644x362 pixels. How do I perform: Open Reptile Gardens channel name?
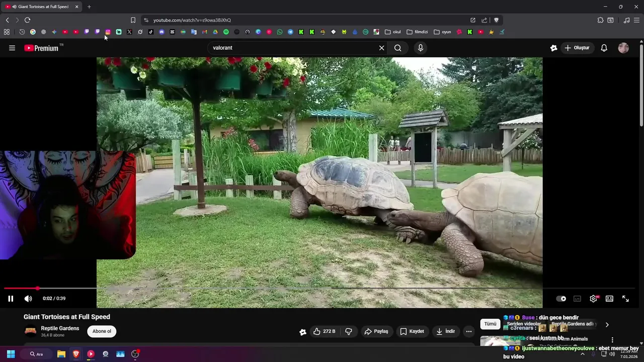point(60,328)
